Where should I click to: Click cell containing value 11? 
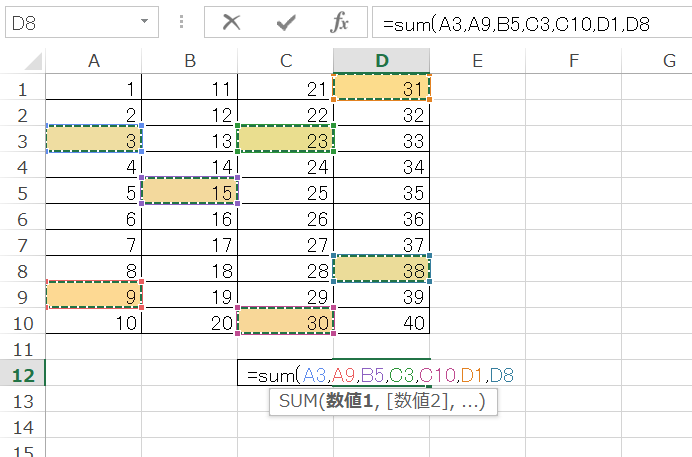coord(190,87)
